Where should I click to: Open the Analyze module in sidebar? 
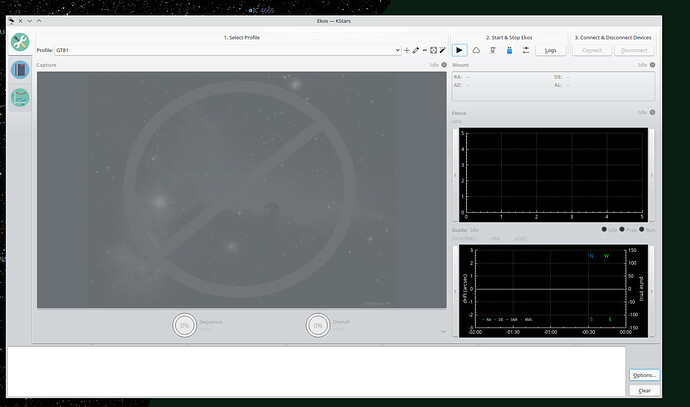[x=20, y=98]
